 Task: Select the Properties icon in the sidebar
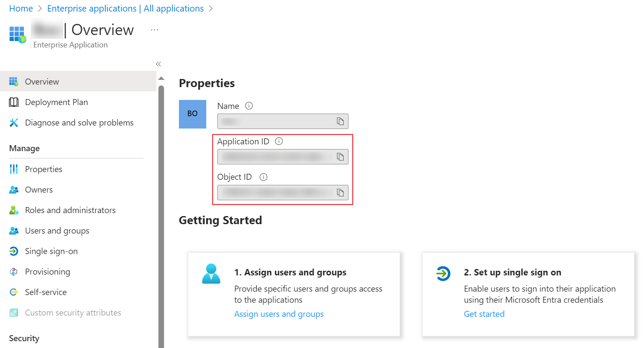click(15, 169)
